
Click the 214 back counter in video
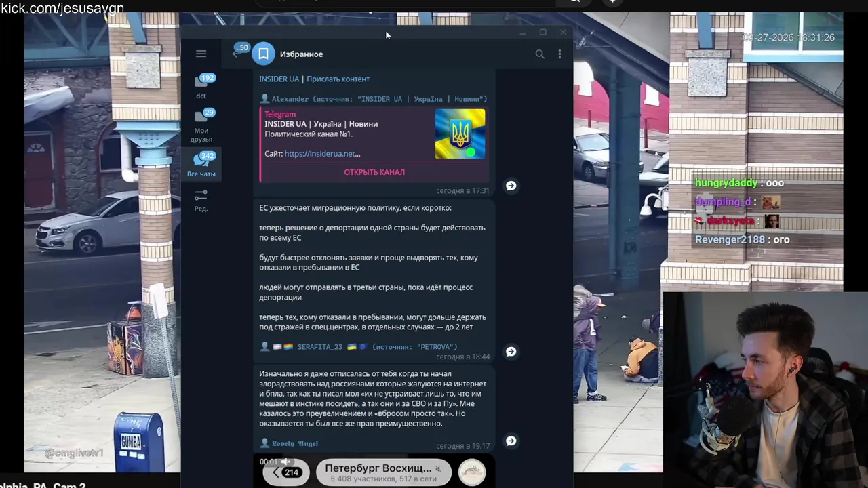287,472
